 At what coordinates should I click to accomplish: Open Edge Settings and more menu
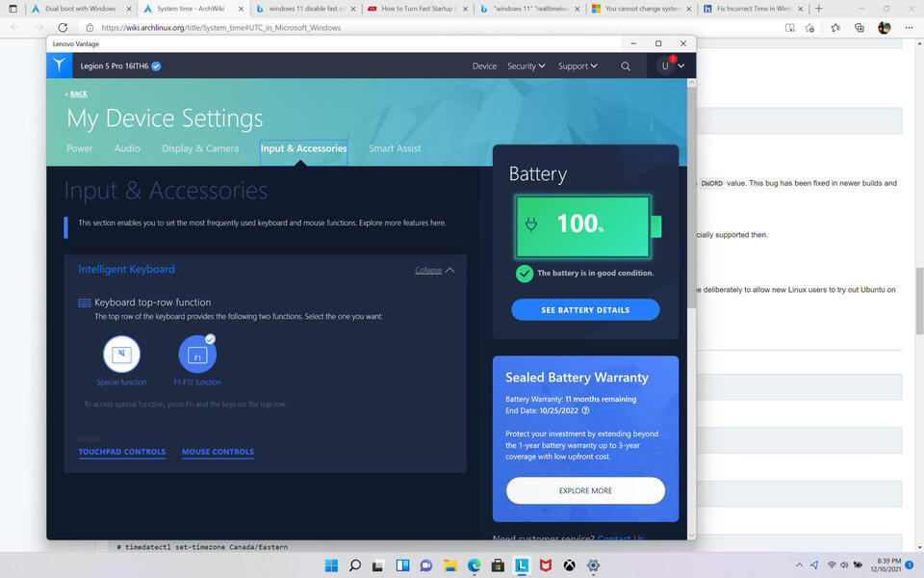[909, 28]
